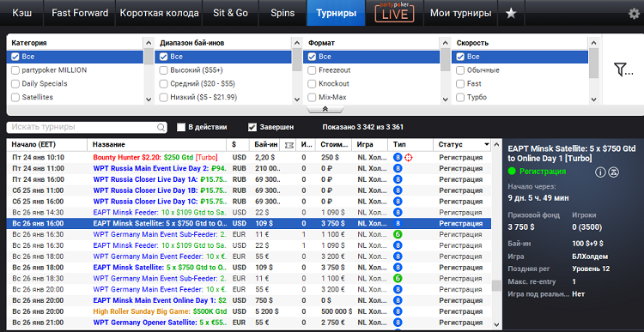Sort by the Начало (EET) column header

coord(47,144)
